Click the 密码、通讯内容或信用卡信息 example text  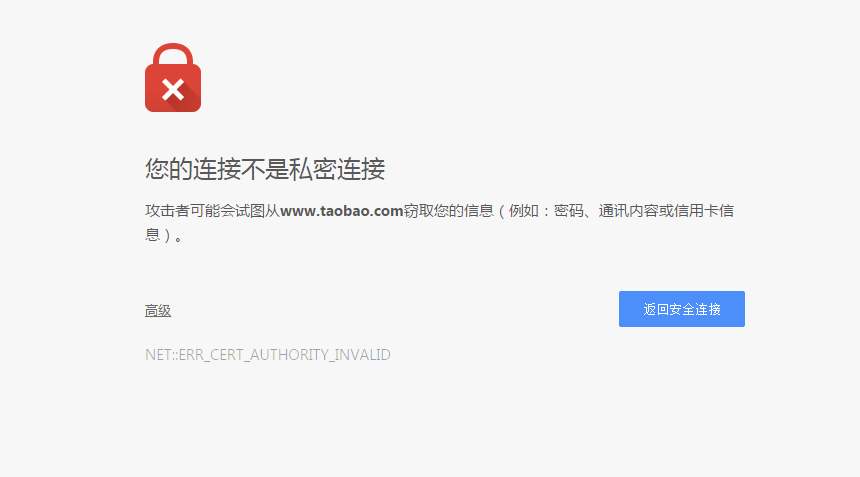(644, 211)
